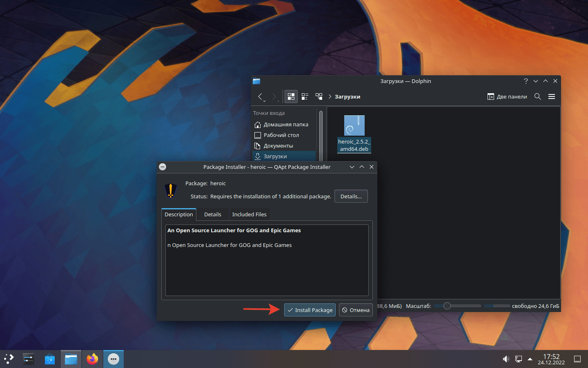
Task: Open Discover software center from taskbar
Action: coord(50,359)
